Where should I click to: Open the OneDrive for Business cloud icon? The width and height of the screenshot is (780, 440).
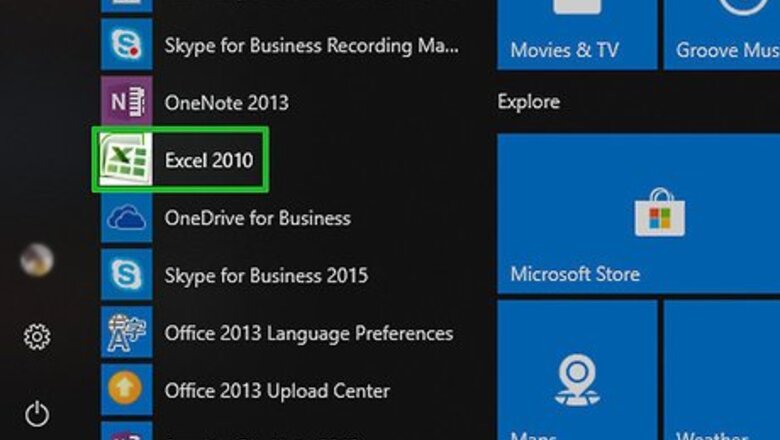(x=126, y=218)
